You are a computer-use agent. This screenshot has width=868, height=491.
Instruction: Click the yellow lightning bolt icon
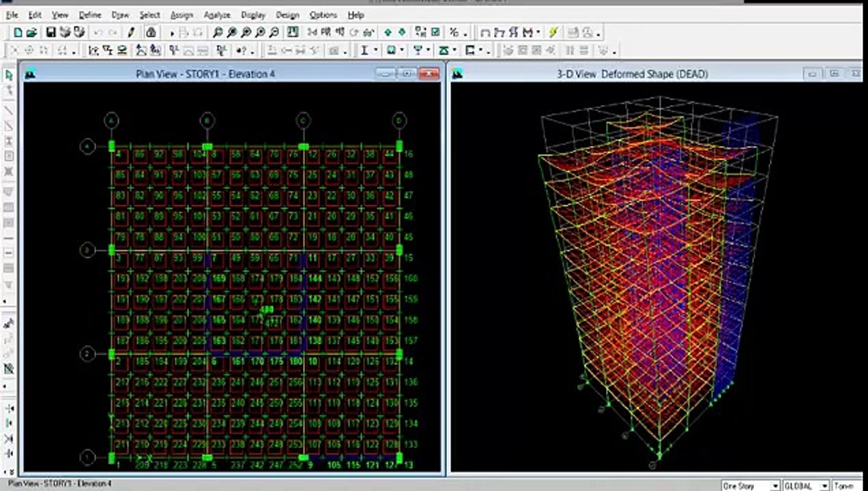tap(553, 32)
